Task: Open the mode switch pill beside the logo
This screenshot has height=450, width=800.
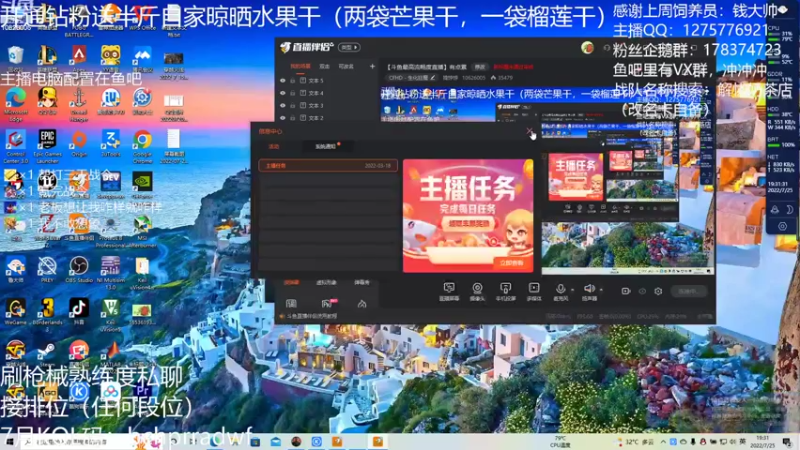Action: pyautogui.click(x=349, y=47)
